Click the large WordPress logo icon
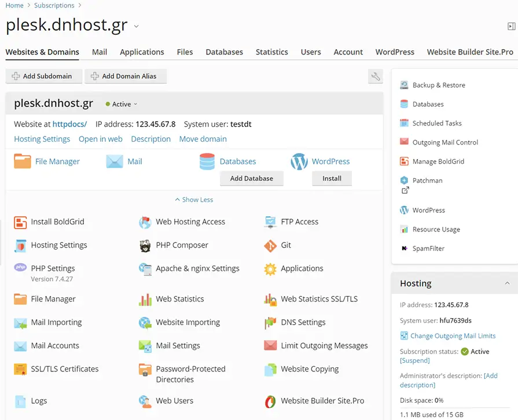 click(x=299, y=161)
